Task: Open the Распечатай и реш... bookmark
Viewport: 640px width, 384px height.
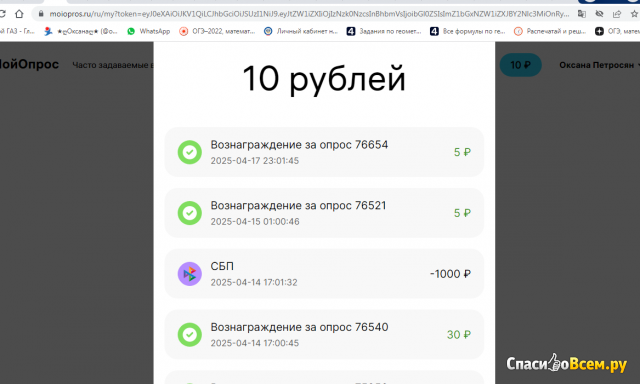Action: (550, 31)
